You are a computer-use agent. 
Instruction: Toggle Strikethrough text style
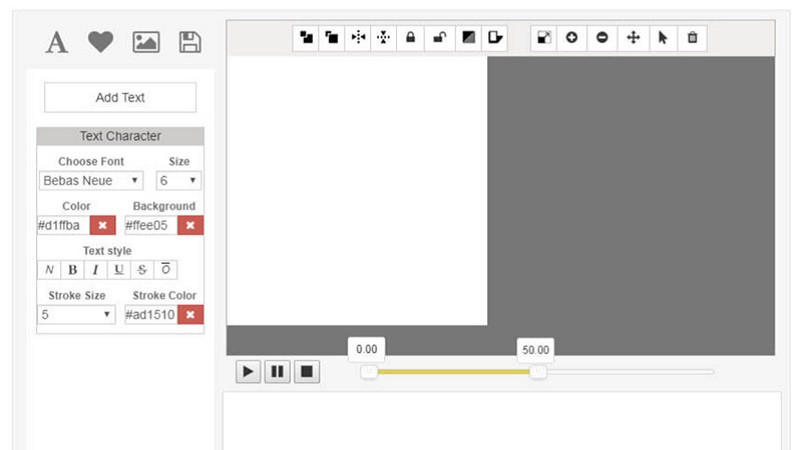142,269
